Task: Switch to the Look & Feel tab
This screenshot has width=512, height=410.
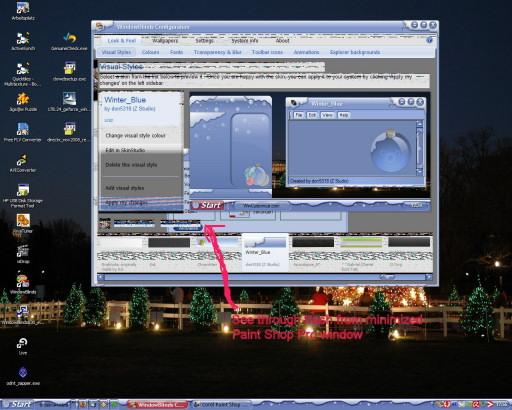Action: (122, 41)
